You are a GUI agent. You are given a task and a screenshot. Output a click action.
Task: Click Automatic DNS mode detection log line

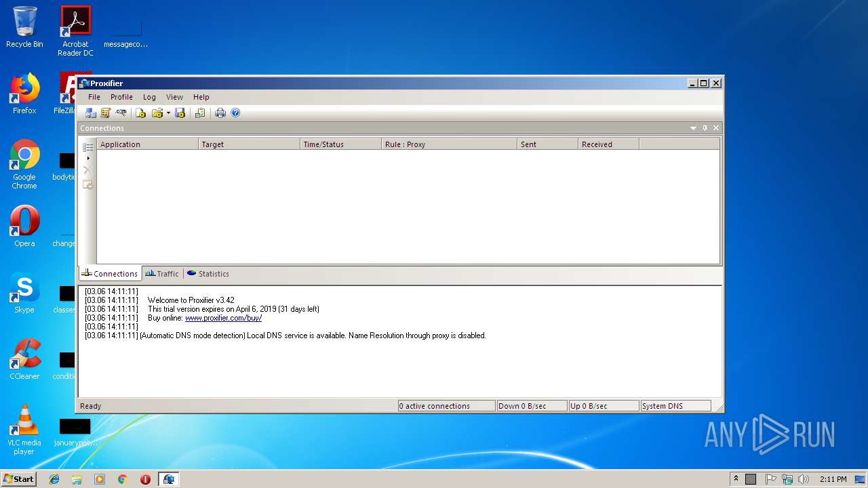(313, 335)
